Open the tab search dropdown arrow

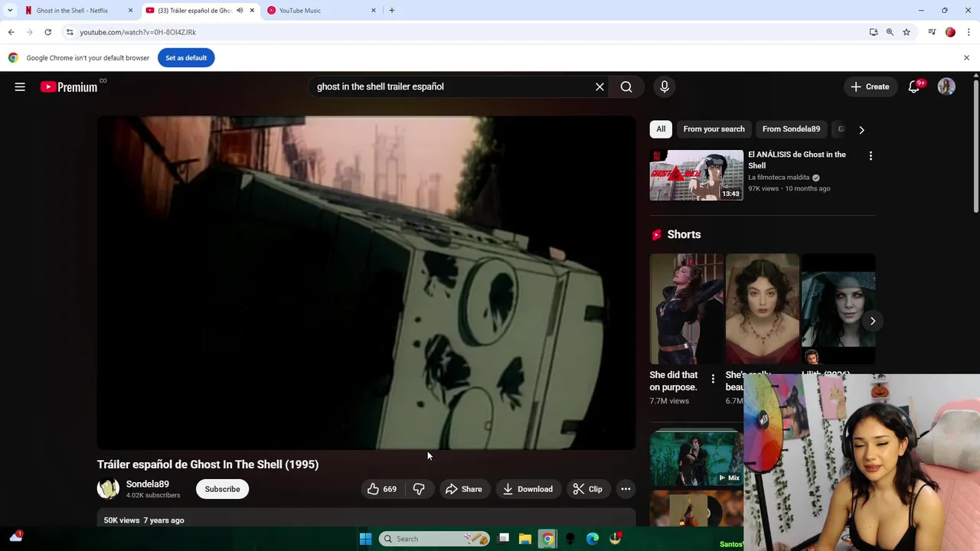pyautogui.click(x=10, y=11)
